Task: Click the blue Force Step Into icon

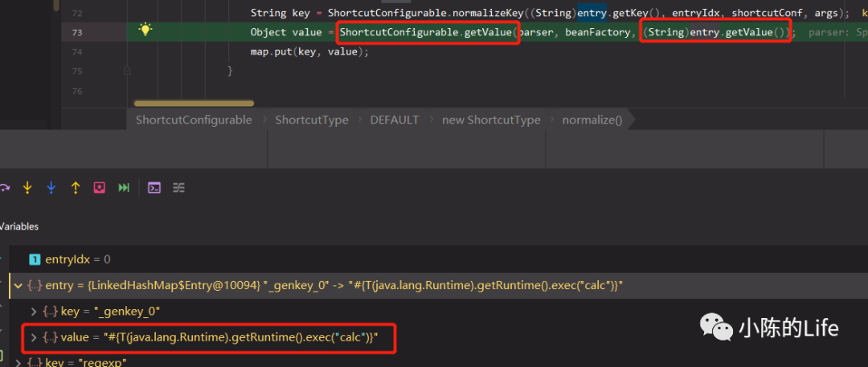Action: coord(51,188)
